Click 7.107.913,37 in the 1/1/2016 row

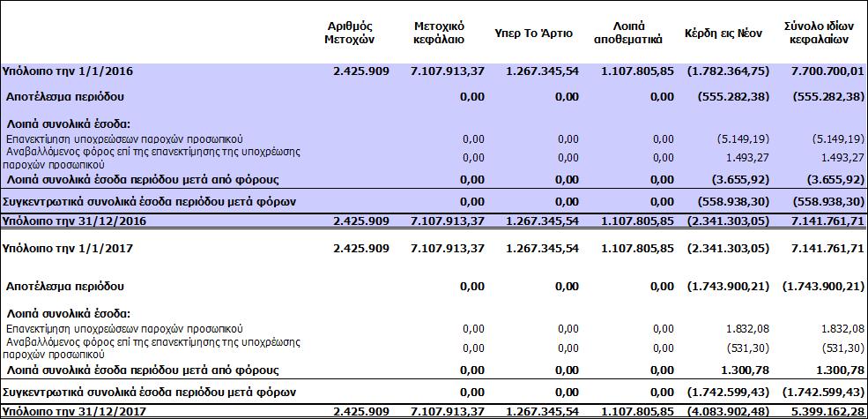point(448,71)
